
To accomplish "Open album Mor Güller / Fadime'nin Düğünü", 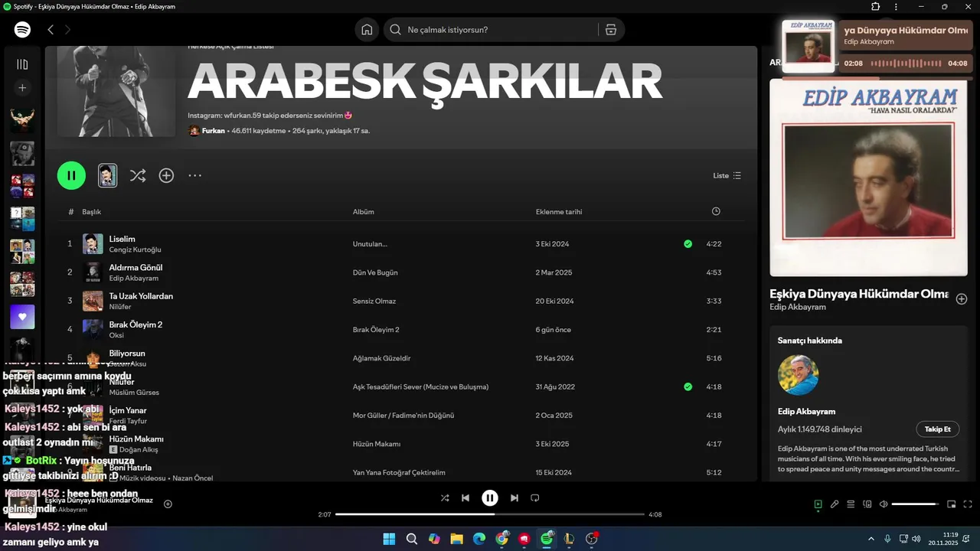I will click(x=403, y=416).
